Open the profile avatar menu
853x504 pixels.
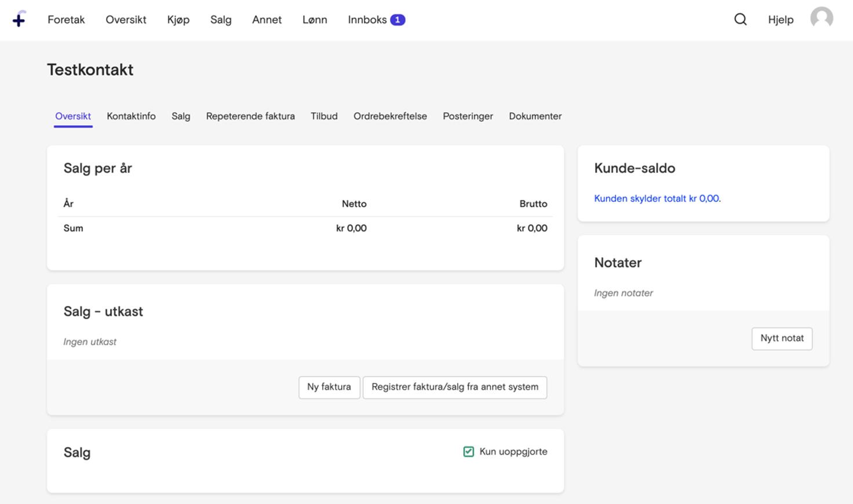tap(821, 19)
